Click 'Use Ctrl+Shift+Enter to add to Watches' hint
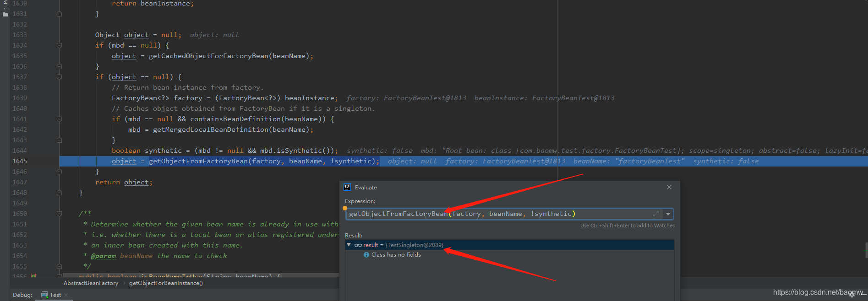This screenshot has width=868, height=301. point(627,226)
